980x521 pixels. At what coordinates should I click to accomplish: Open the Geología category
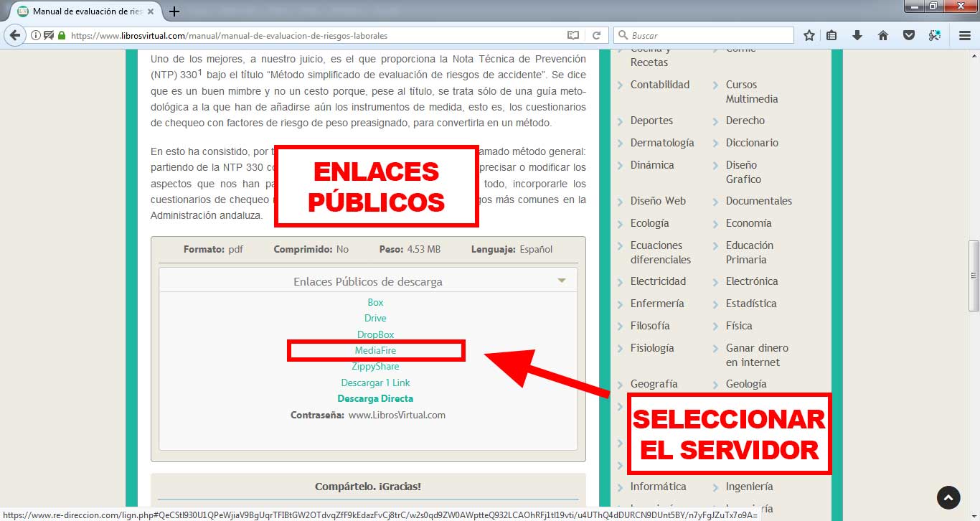pos(745,383)
